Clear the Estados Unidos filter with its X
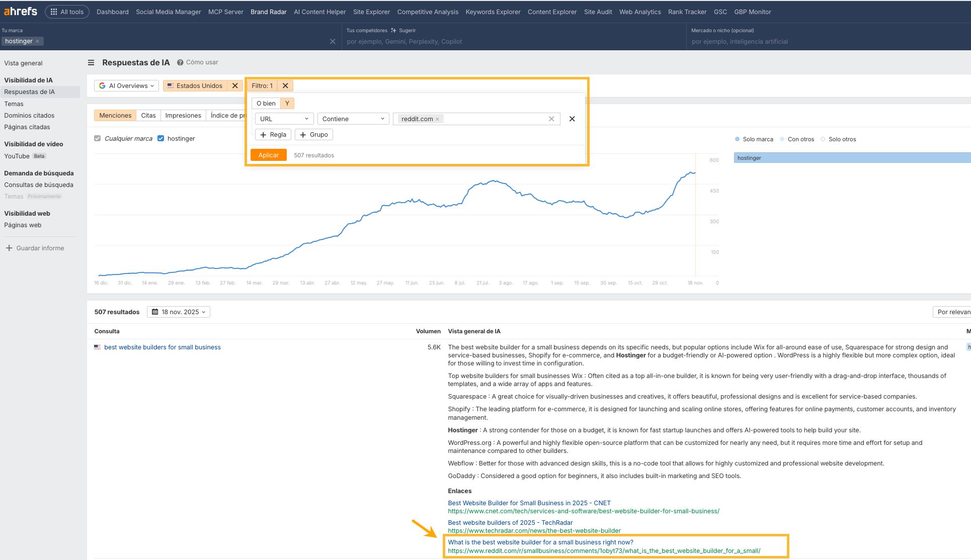Image resolution: width=971 pixels, height=560 pixels. click(x=235, y=85)
